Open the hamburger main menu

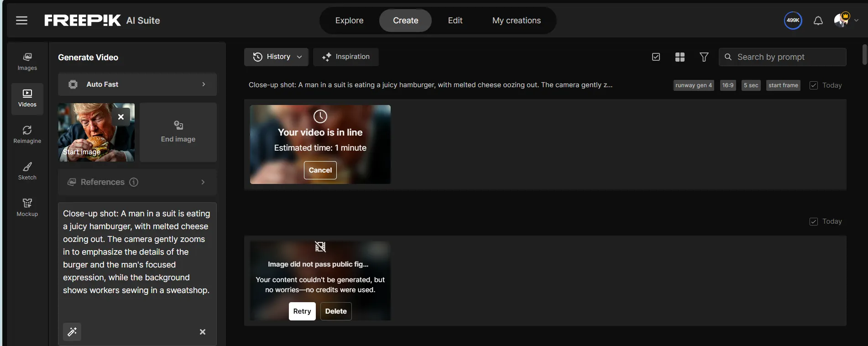pyautogui.click(x=21, y=21)
